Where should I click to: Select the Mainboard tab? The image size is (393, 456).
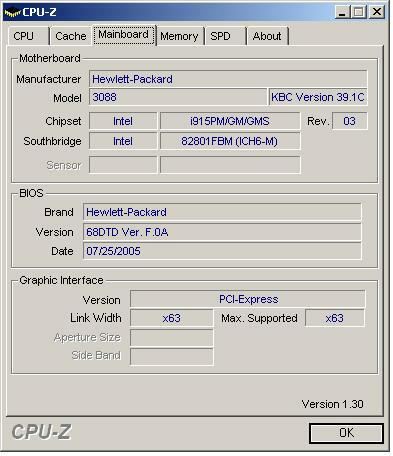(x=124, y=35)
